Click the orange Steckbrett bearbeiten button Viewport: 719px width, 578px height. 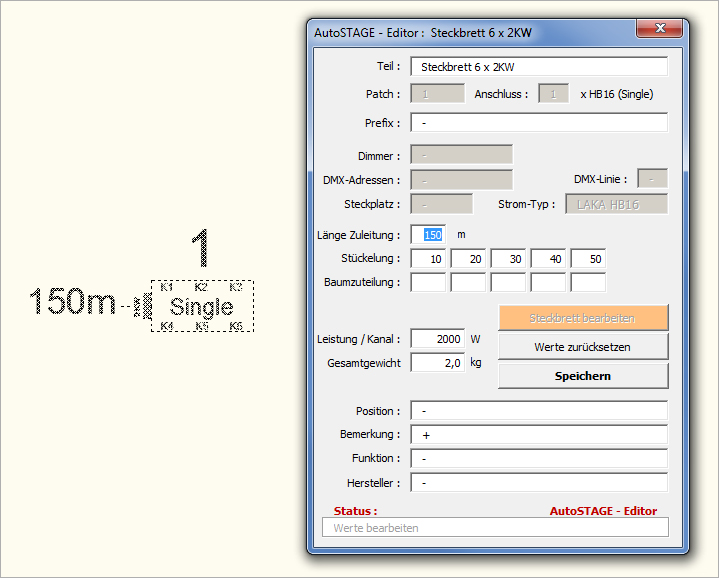pyautogui.click(x=582, y=318)
